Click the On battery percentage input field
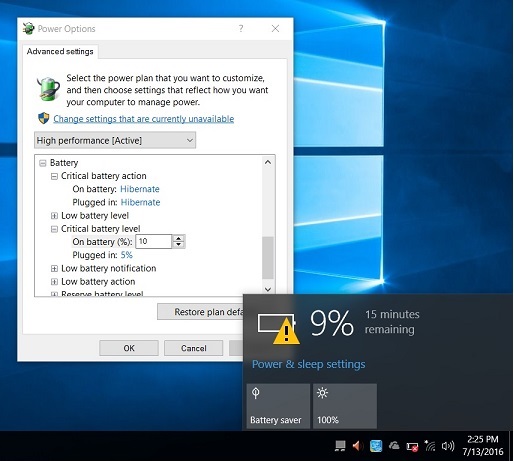The height and width of the screenshot is (461, 514). tap(154, 241)
